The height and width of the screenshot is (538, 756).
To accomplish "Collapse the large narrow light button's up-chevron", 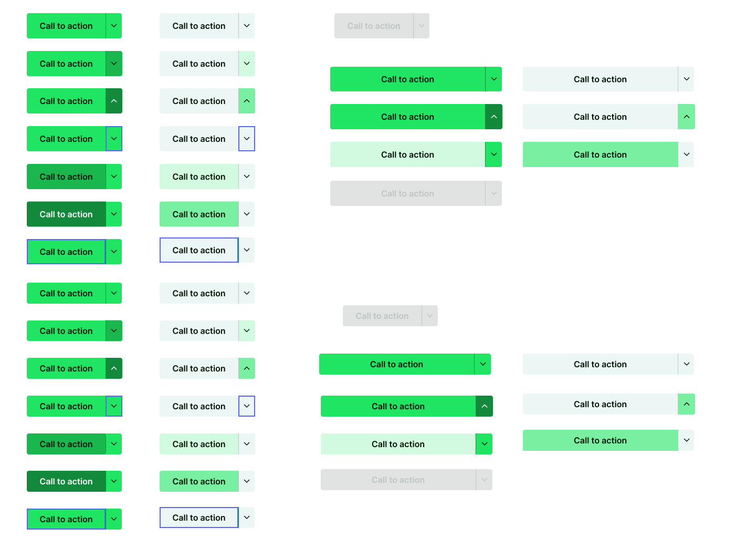I will click(247, 101).
